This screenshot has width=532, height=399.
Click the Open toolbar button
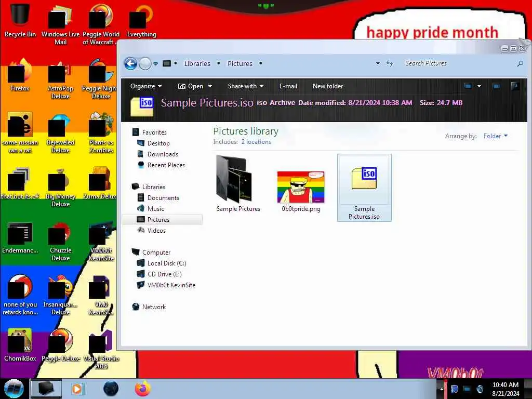pyautogui.click(x=191, y=86)
